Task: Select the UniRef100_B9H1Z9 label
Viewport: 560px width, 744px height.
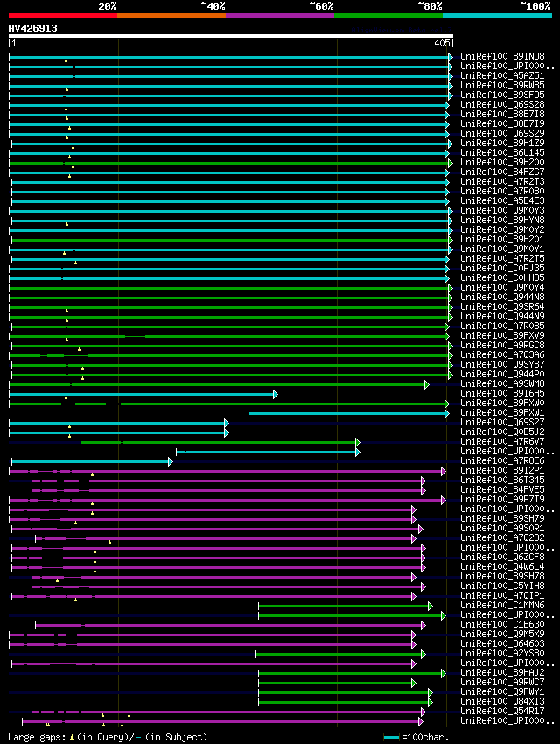Action: pyautogui.click(x=502, y=143)
